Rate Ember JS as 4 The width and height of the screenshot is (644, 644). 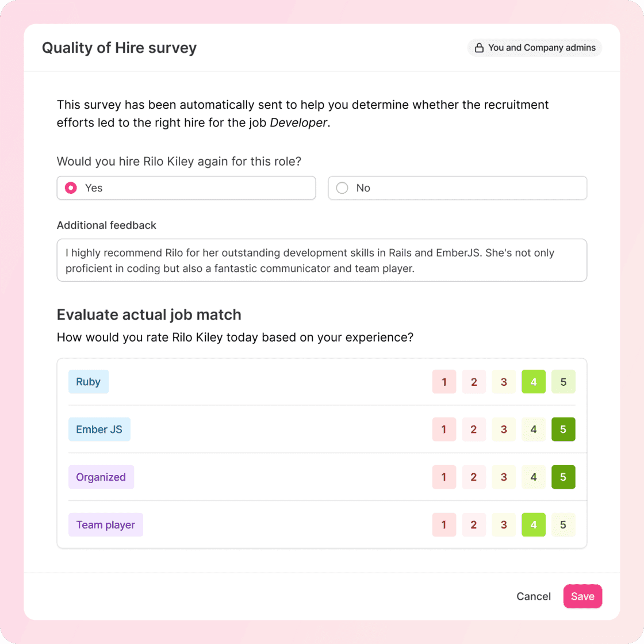[x=533, y=429]
